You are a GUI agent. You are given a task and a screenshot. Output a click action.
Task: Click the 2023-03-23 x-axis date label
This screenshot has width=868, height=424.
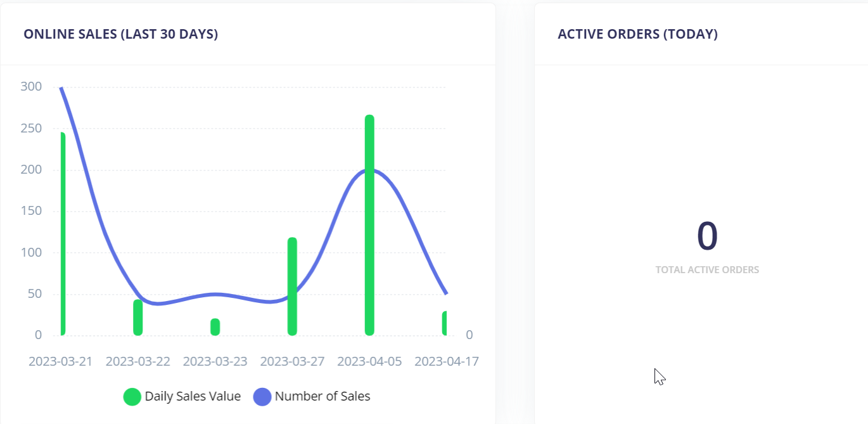(215, 361)
